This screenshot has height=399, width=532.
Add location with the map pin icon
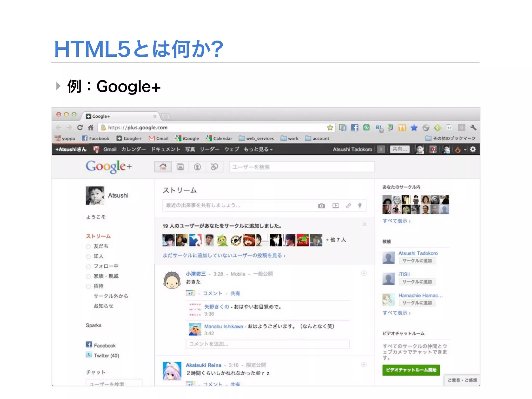[x=360, y=206]
